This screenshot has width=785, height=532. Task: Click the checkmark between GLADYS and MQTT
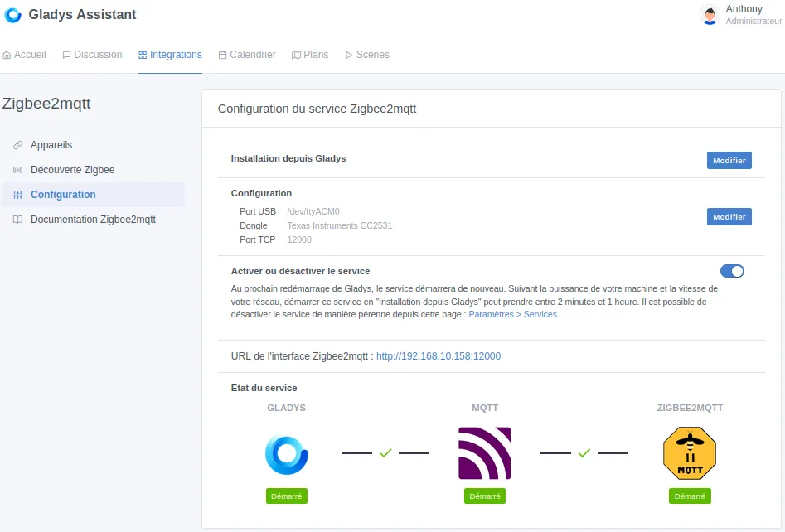[x=385, y=453]
